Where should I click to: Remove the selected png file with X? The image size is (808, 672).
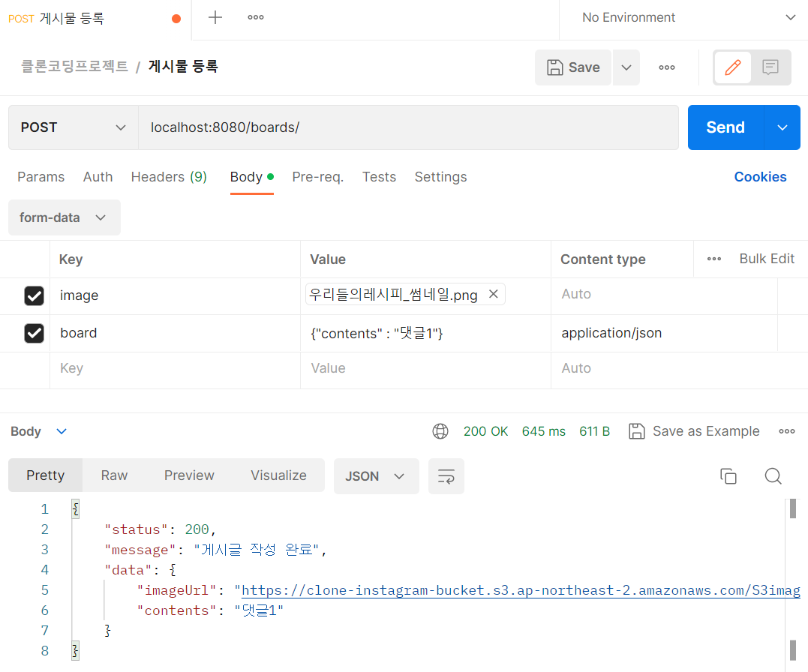(x=493, y=294)
